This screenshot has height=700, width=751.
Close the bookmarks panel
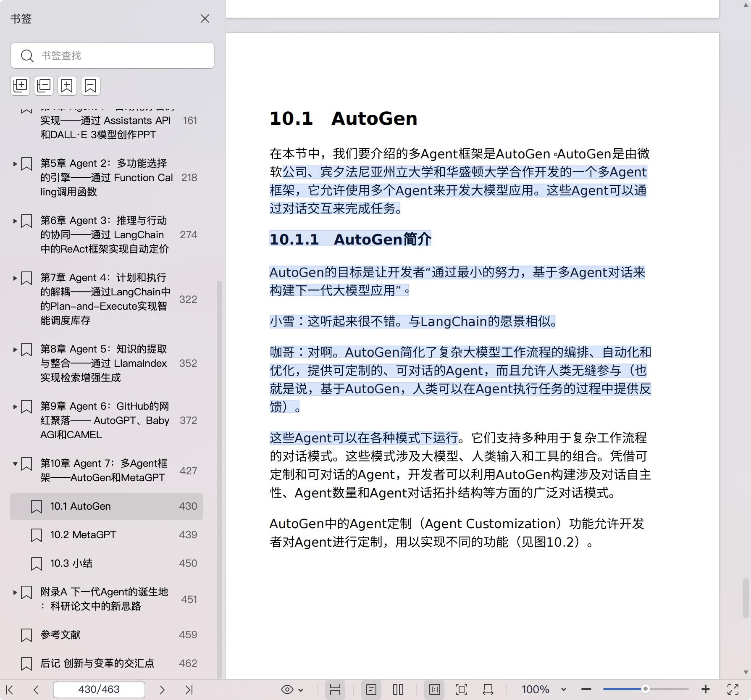coord(205,18)
